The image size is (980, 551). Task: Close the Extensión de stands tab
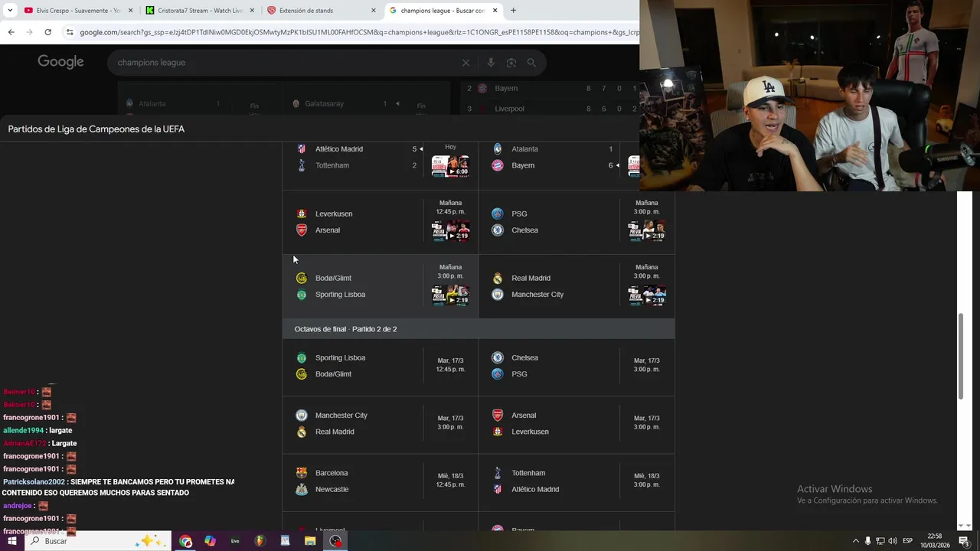[x=374, y=11]
